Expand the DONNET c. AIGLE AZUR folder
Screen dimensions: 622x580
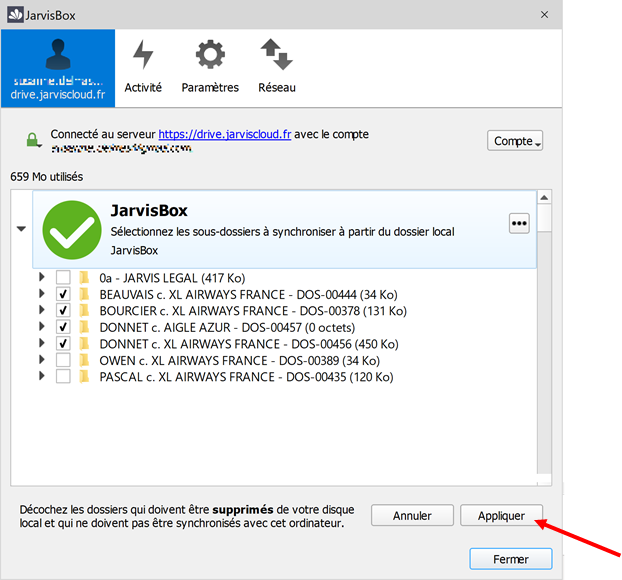42,326
